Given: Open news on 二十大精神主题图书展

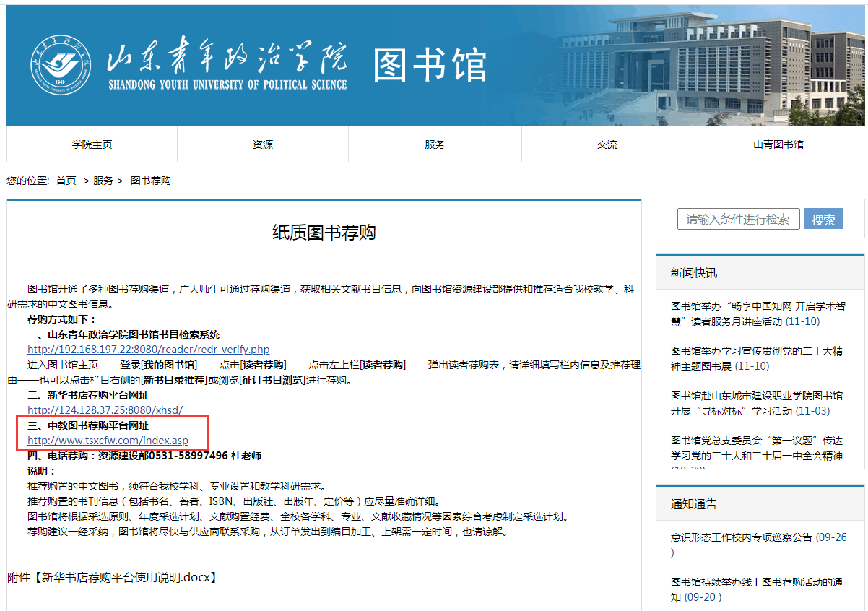Looking at the screenshot, I should (757, 358).
